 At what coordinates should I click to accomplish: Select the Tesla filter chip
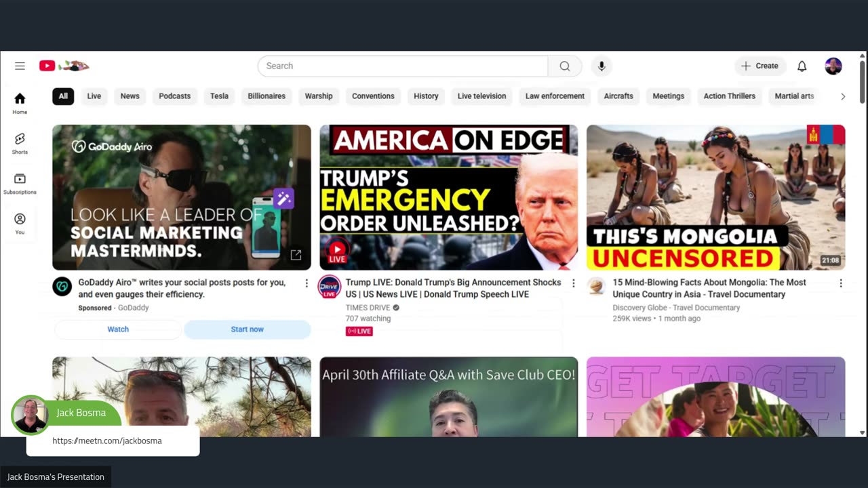(219, 96)
